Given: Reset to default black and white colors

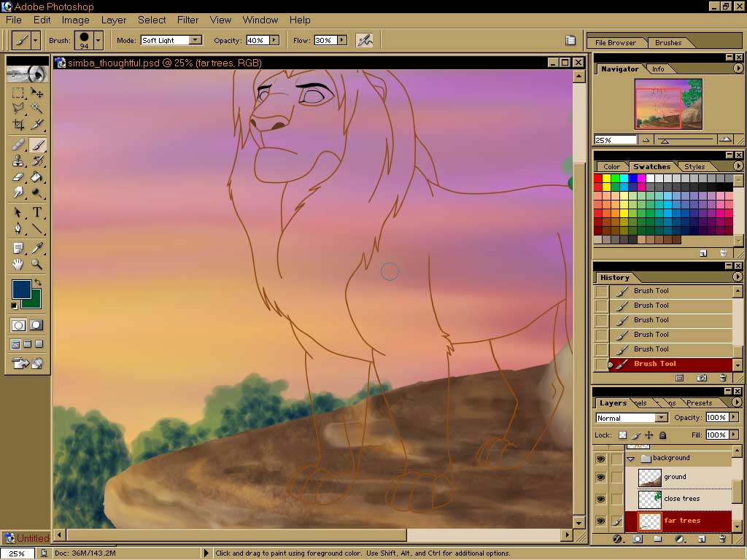Looking at the screenshot, I should 15,306.
